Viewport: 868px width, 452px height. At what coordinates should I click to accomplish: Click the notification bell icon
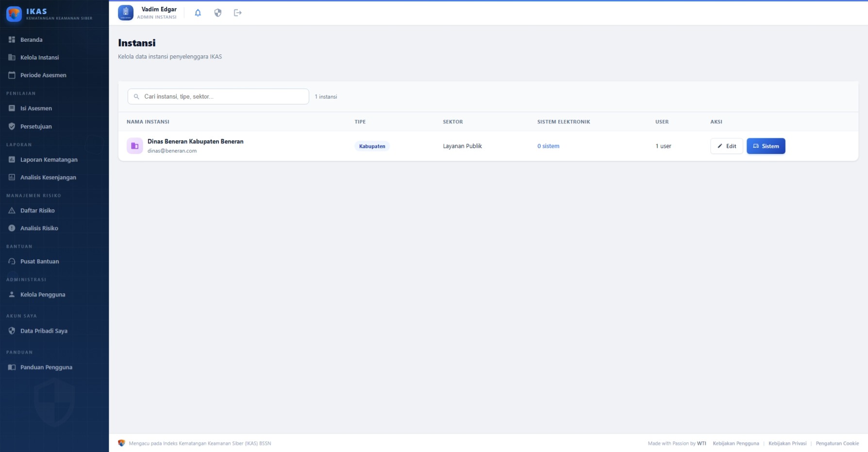(x=198, y=13)
